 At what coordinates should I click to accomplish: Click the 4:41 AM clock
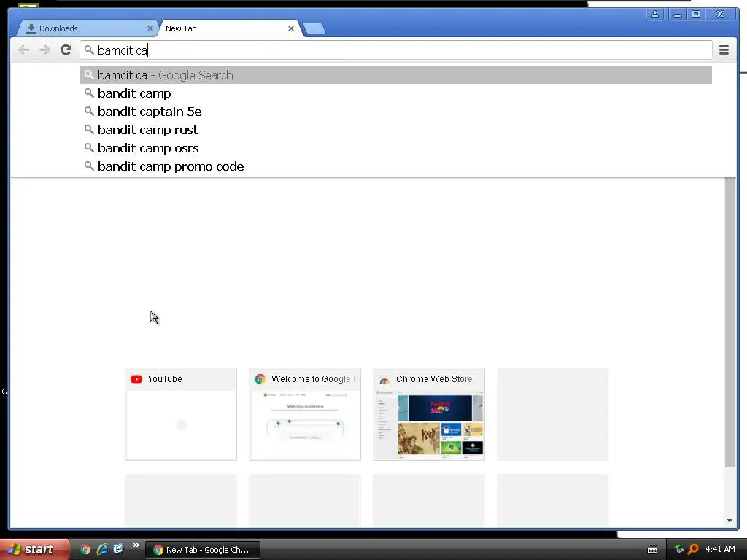[x=720, y=549]
